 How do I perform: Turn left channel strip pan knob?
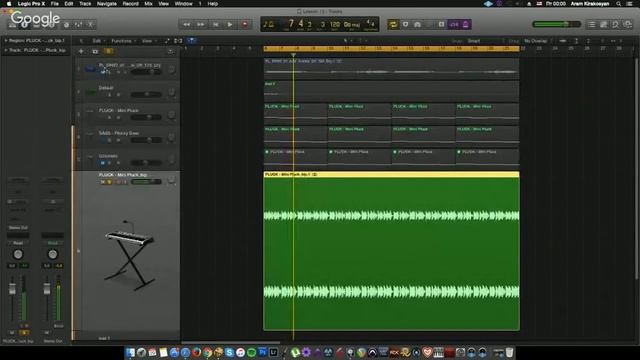tap(18, 254)
